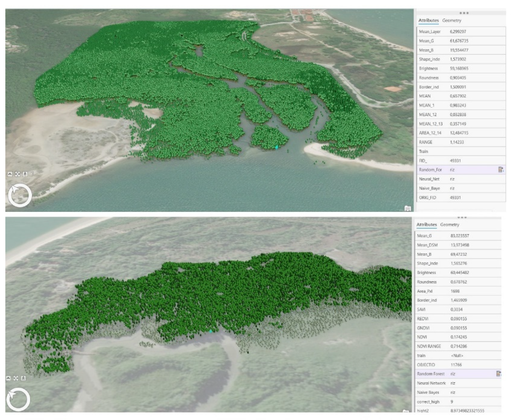This screenshot has height=420, width=512.
Task: Click edit icon beside Random Forest field
Action: coord(499,374)
